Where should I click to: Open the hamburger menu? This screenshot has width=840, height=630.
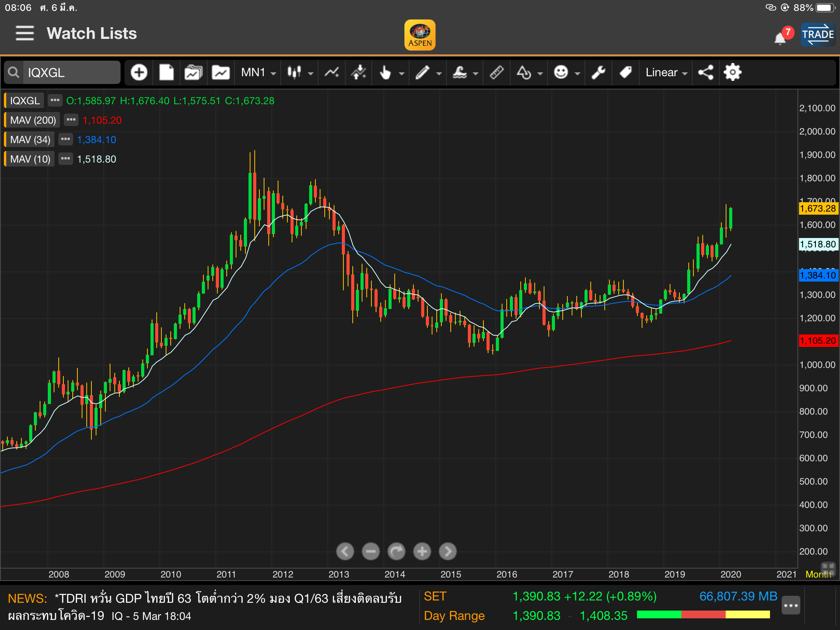(x=24, y=33)
